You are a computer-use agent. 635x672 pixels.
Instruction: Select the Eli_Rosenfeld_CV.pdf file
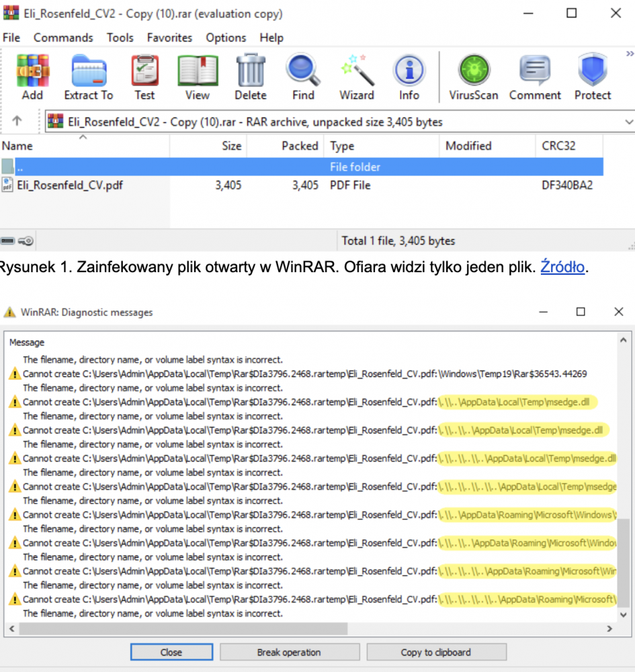(x=70, y=185)
